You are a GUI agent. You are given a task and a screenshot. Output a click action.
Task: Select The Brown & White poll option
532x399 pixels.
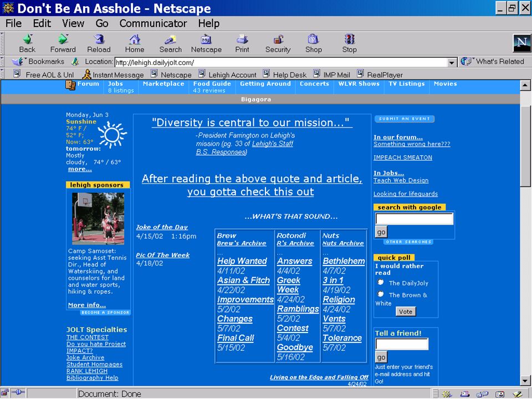(381, 294)
